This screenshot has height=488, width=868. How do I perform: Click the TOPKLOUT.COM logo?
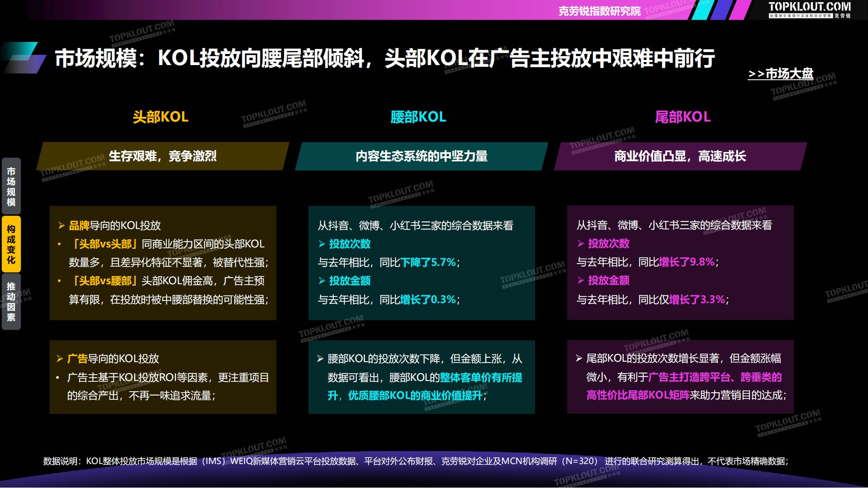[x=809, y=9]
